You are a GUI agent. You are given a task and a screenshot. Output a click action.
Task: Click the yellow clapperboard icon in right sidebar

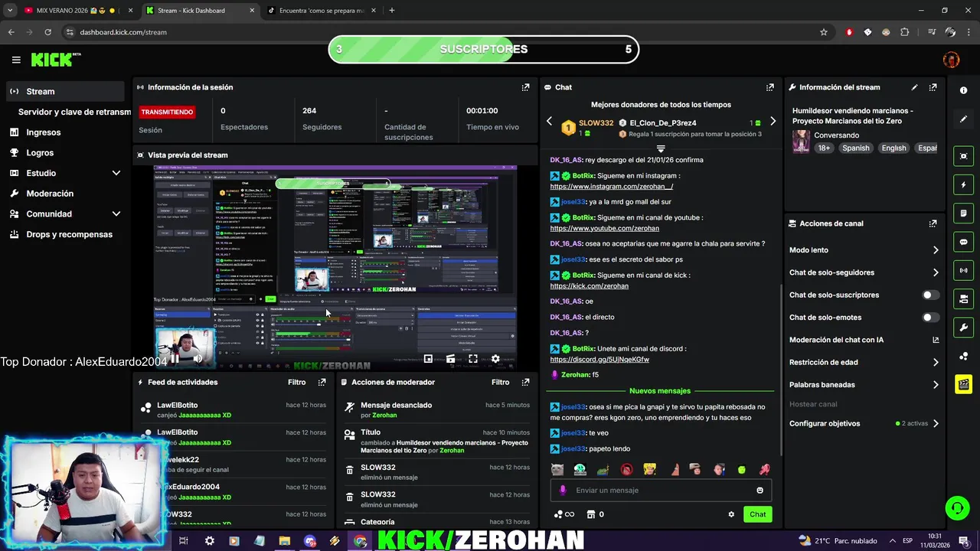coord(963,384)
